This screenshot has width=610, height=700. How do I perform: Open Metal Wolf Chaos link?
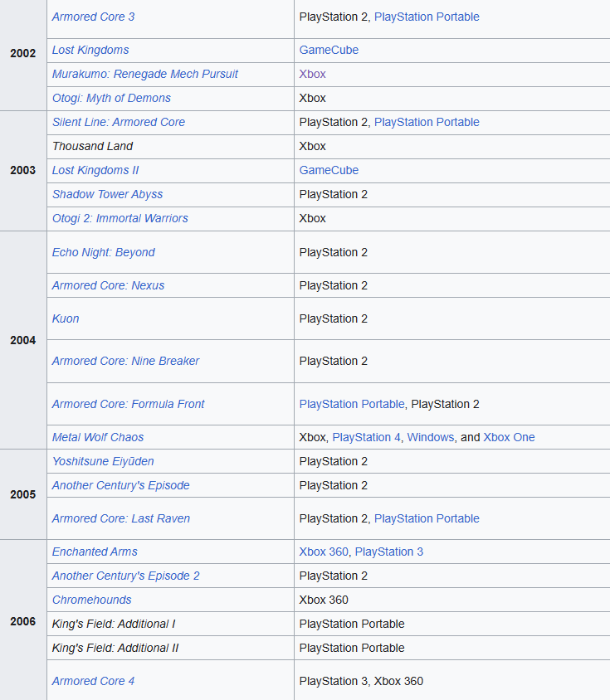coord(98,438)
